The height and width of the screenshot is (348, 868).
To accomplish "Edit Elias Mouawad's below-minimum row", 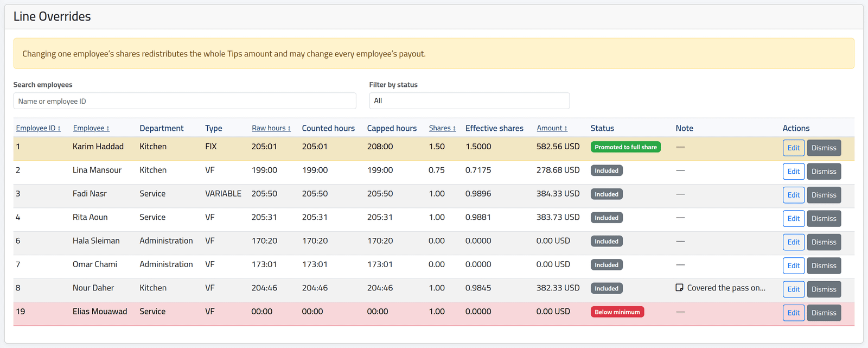I will [x=794, y=313].
